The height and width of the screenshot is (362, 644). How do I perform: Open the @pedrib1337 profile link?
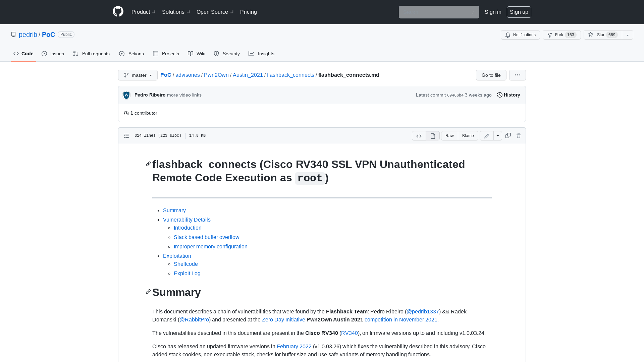(x=423, y=312)
